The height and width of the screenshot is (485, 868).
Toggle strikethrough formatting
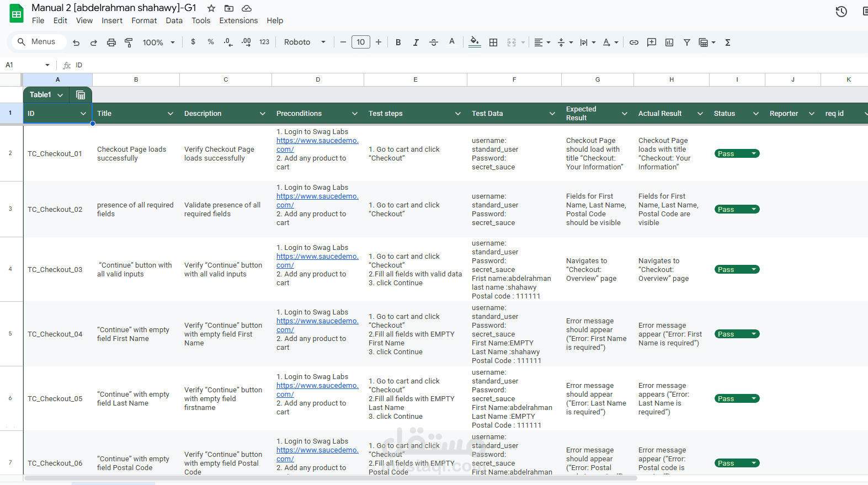pyautogui.click(x=434, y=42)
